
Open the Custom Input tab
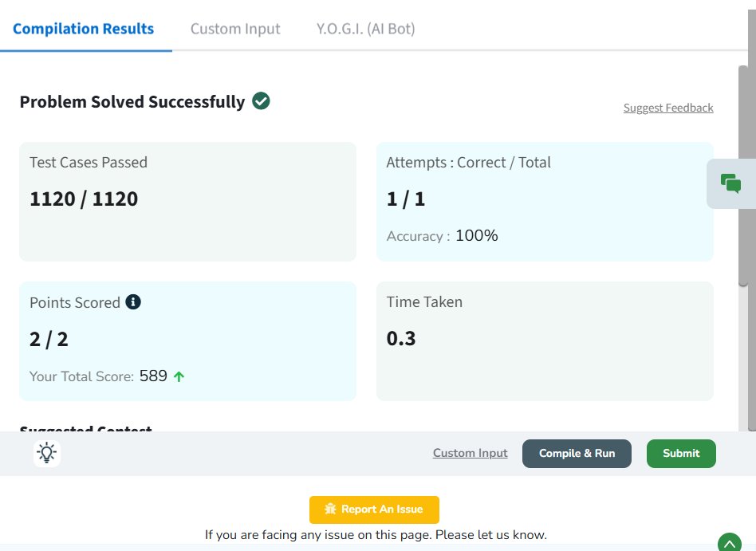point(235,29)
